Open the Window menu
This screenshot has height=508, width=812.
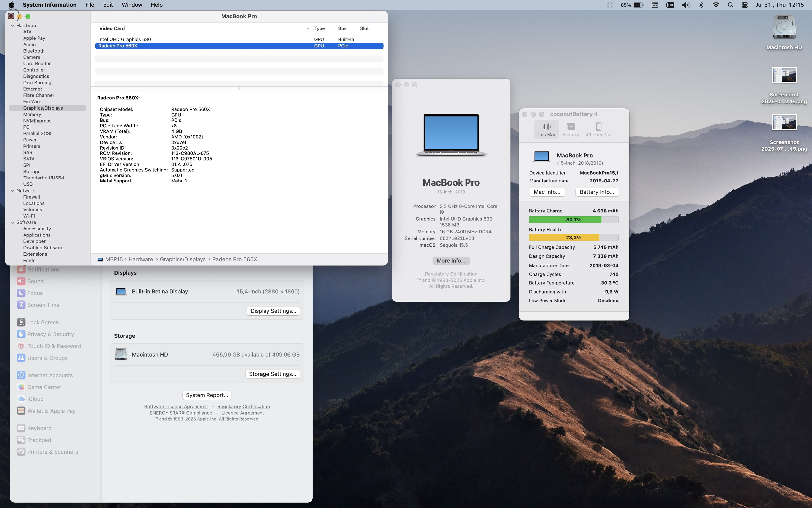(132, 5)
